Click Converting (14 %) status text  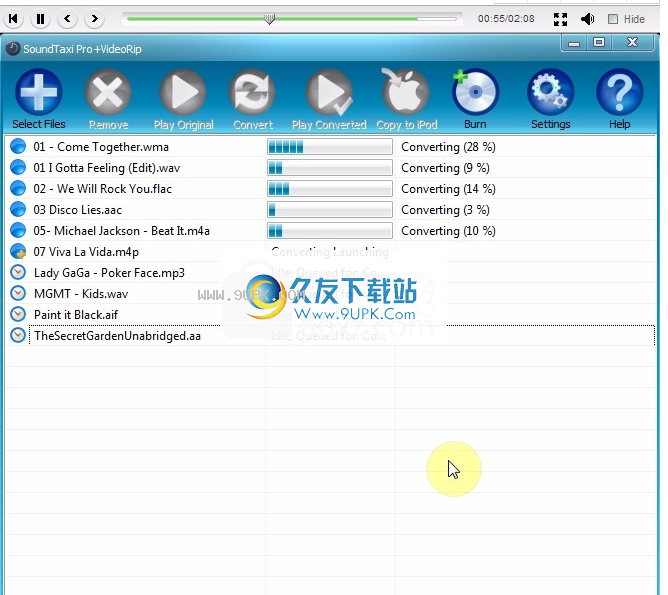pyautogui.click(x=448, y=189)
